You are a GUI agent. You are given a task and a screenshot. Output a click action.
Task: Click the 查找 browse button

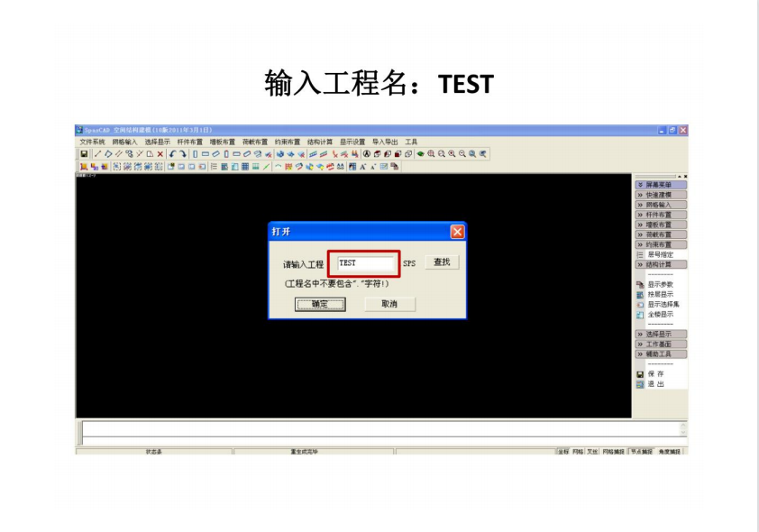point(442,261)
